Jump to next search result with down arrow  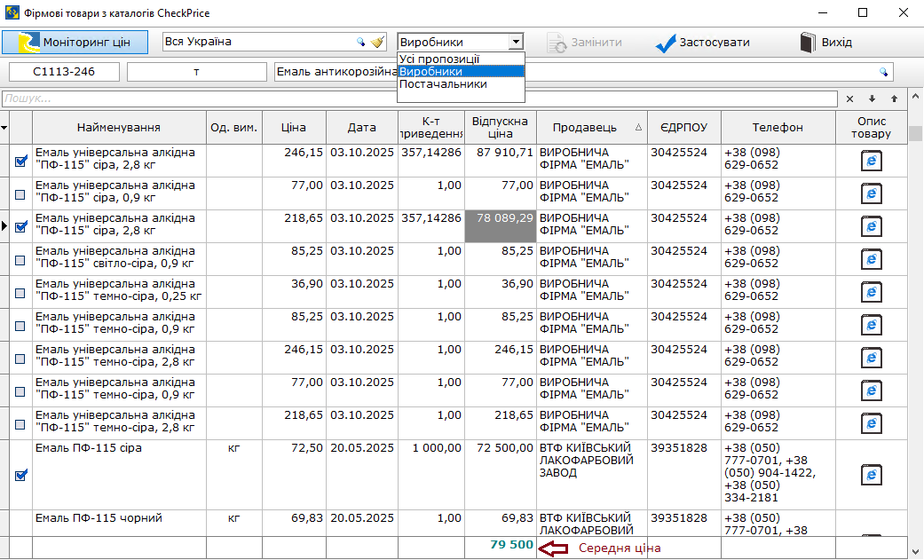[872, 99]
